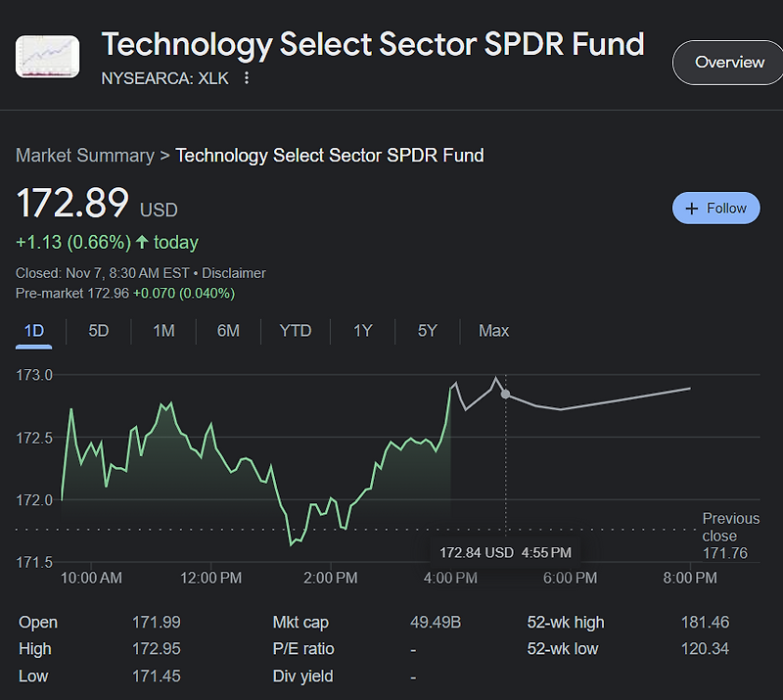Viewport: 783px width, 700px height.
Task: View the 1Y chart range
Action: [x=363, y=331]
